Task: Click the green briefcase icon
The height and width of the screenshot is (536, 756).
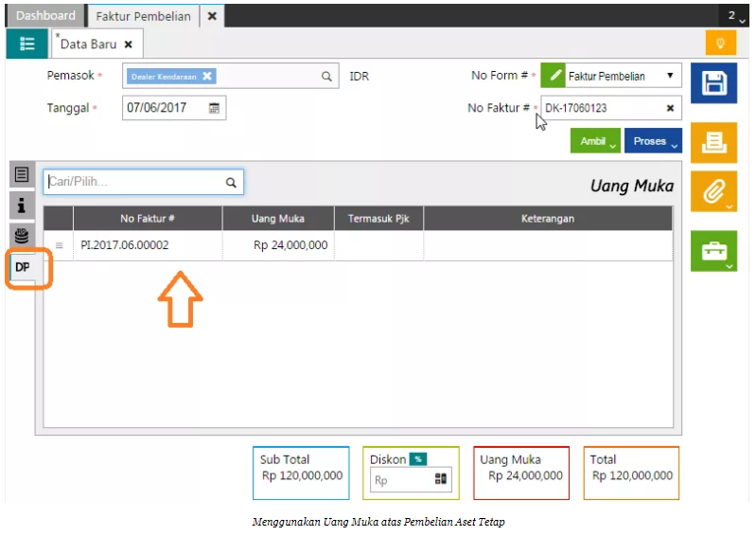Action: tap(713, 252)
